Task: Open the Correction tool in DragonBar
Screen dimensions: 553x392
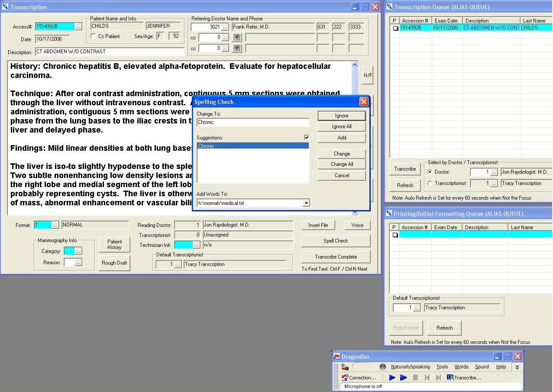Action: (x=359, y=378)
